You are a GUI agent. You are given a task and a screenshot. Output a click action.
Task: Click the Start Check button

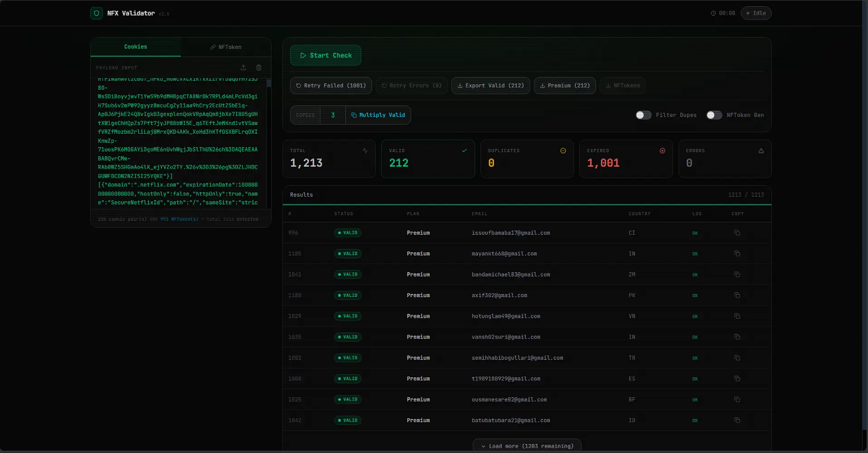(x=325, y=55)
